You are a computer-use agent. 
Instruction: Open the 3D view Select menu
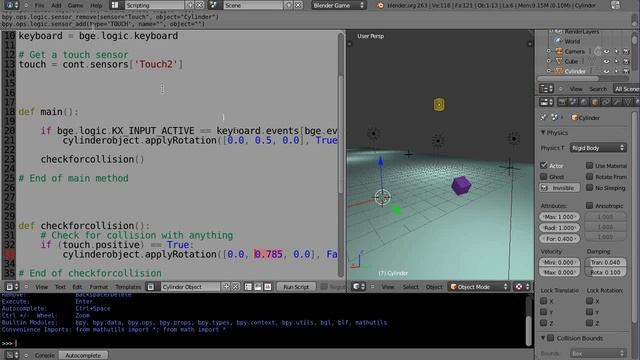point(411,287)
